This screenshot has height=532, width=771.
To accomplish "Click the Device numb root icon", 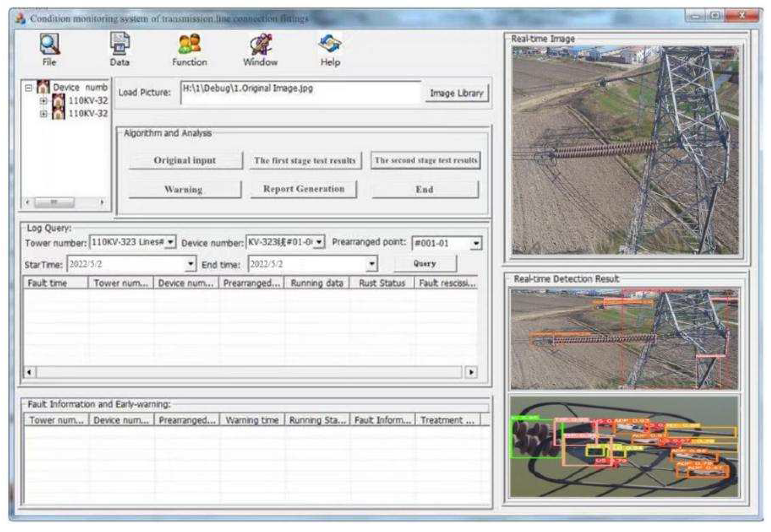I will [x=43, y=87].
